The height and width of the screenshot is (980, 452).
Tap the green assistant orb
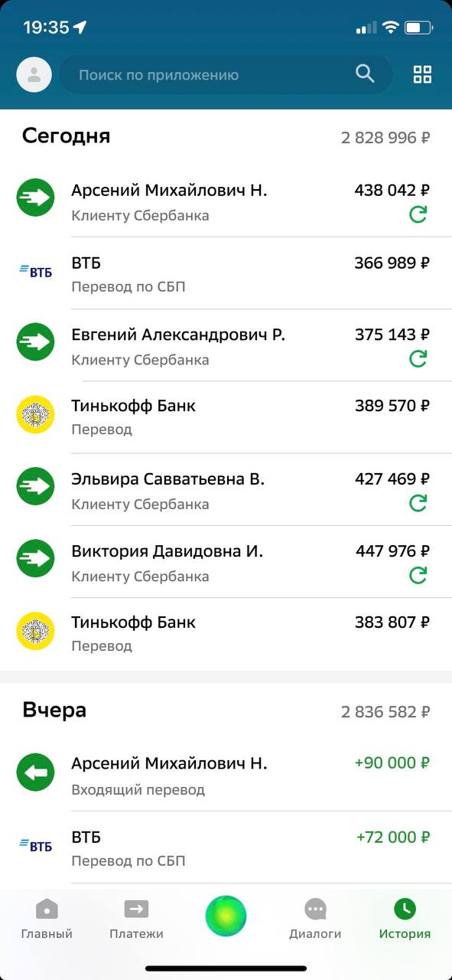[x=226, y=916]
